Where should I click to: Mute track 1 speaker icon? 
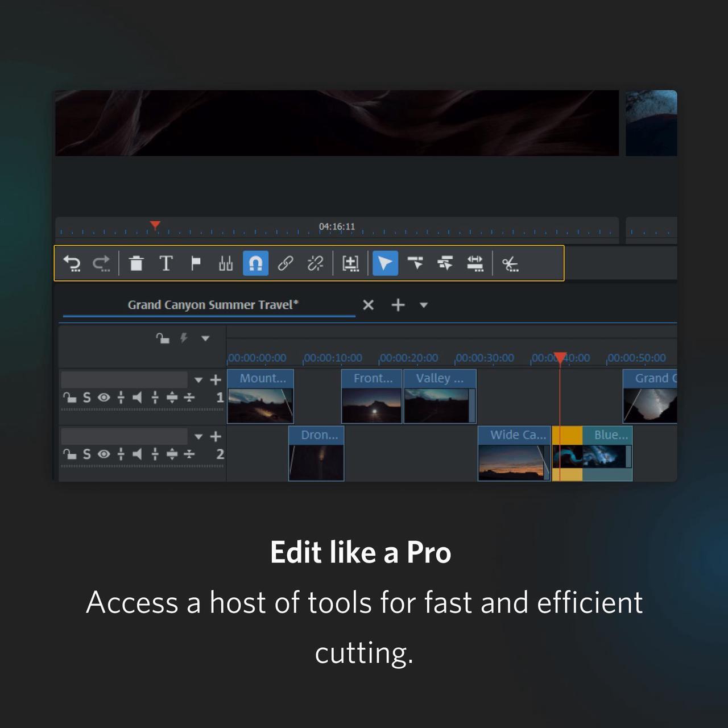coord(137,398)
